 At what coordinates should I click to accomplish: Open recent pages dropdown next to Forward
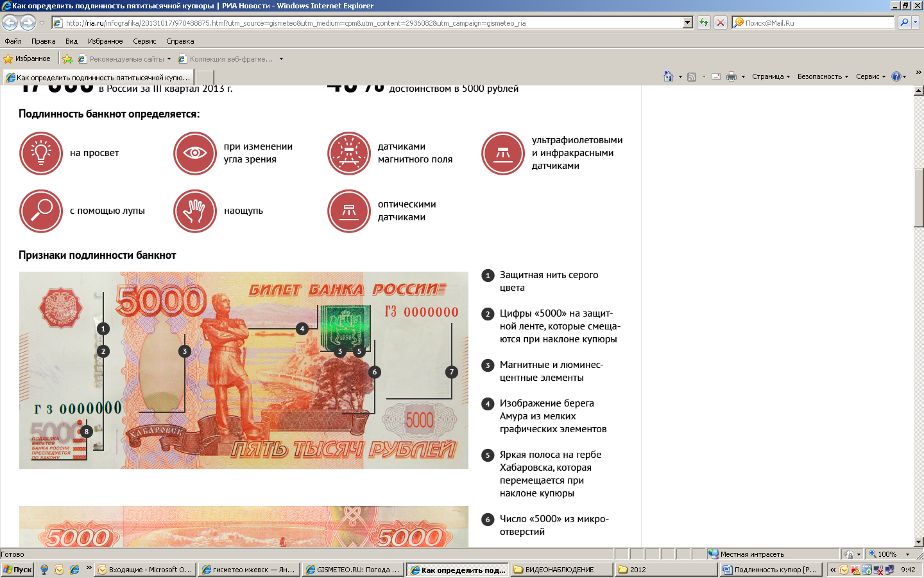42,22
